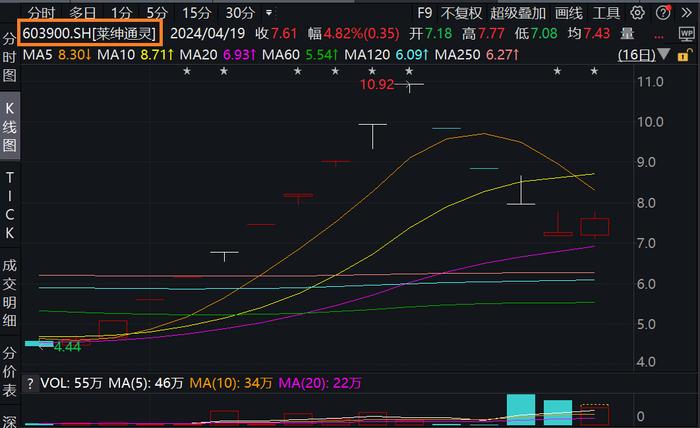Open the (16日) period dropdown triangle
The image size is (700, 428).
663,54
